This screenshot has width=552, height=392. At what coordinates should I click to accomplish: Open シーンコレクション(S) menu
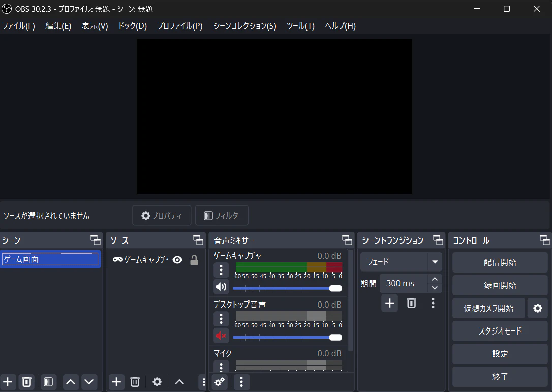tap(244, 26)
